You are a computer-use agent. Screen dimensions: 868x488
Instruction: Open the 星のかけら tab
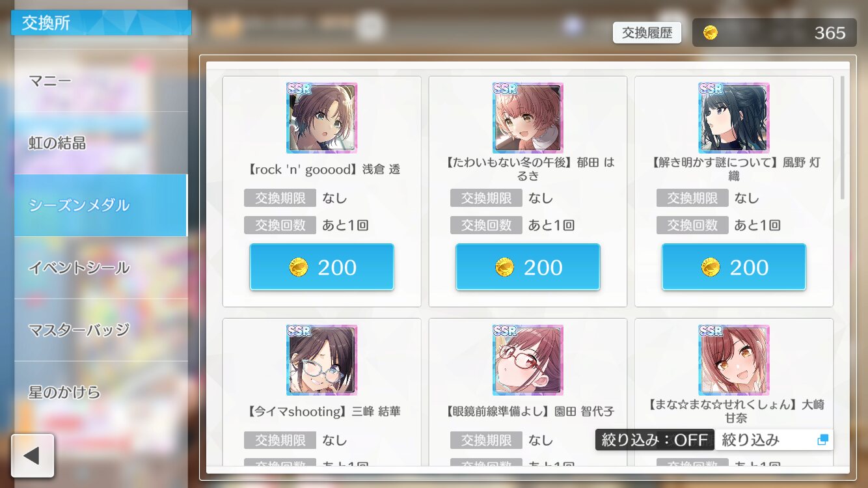(x=101, y=392)
